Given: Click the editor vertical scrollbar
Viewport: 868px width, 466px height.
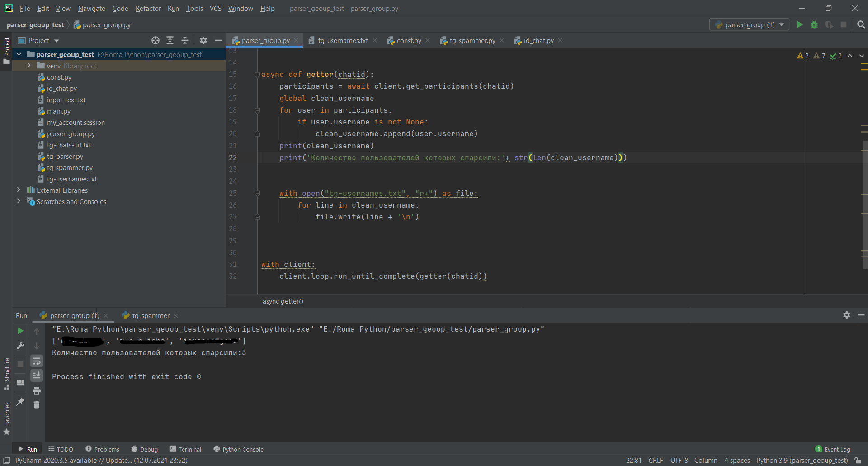Looking at the screenshot, I should coord(864,204).
